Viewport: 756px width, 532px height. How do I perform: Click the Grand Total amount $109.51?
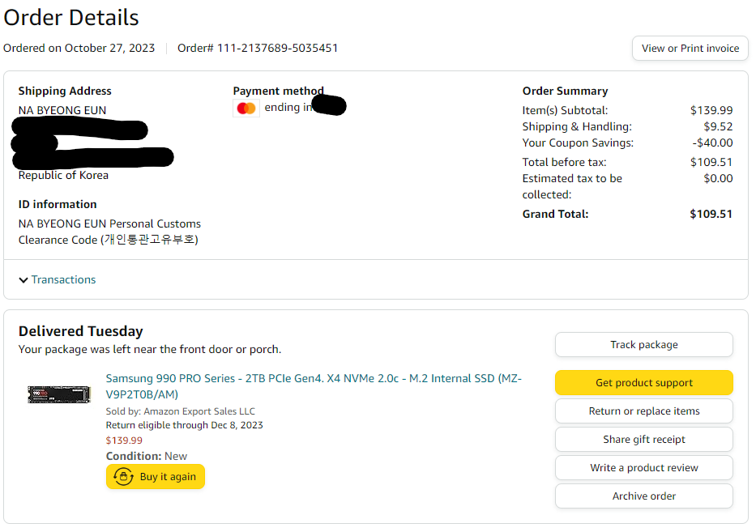coord(711,214)
